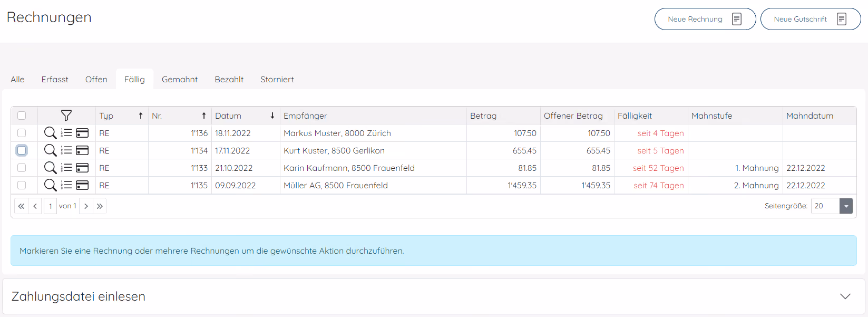Click payment card icon for invoice 1'136
This screenshot has height=317, width=868.
(82, 133)
